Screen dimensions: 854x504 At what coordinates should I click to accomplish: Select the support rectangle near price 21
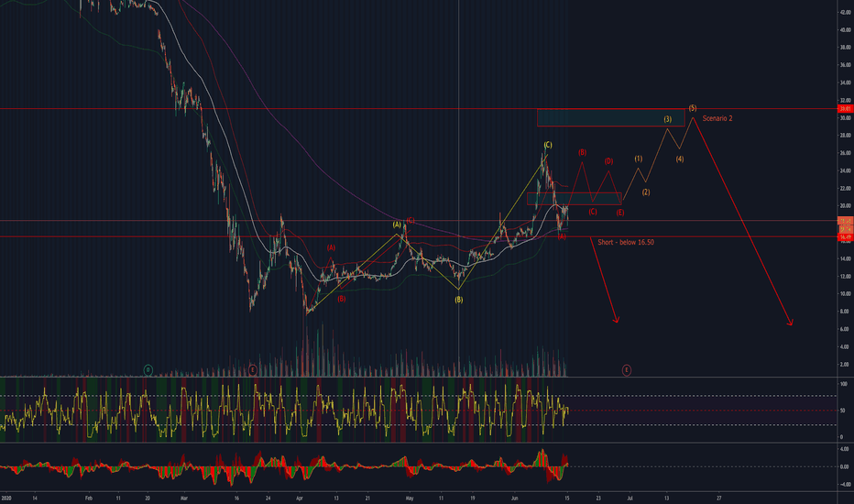[574, 199]
